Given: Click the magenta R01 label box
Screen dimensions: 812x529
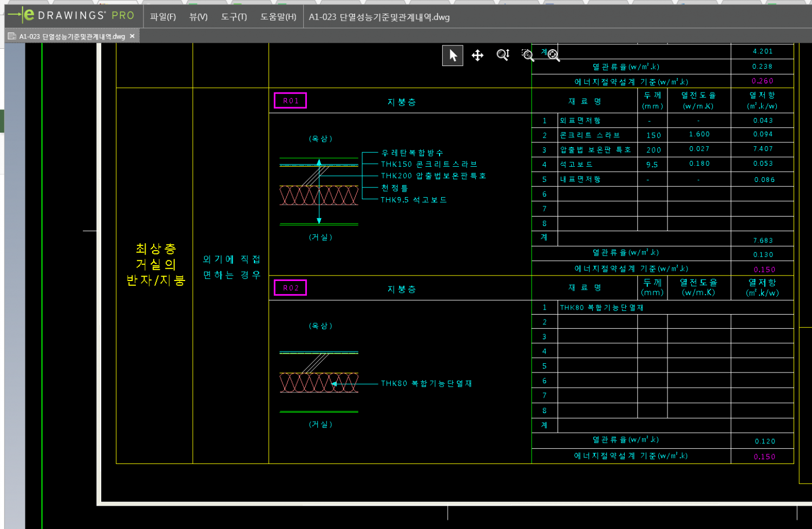Looking at the screenshot, I should [x=290, y=101].
